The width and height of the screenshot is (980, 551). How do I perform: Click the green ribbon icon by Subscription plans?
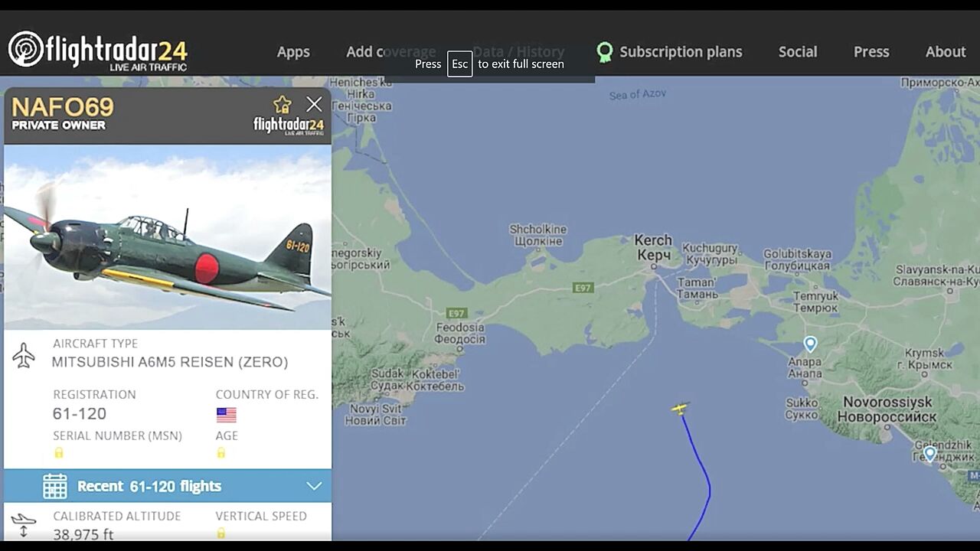[605, 52]
